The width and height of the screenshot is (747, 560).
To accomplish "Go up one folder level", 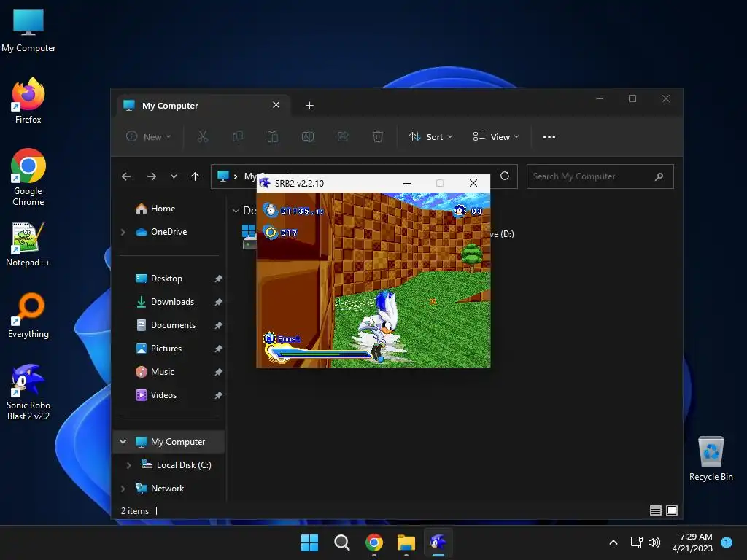I will coord(195,176).
